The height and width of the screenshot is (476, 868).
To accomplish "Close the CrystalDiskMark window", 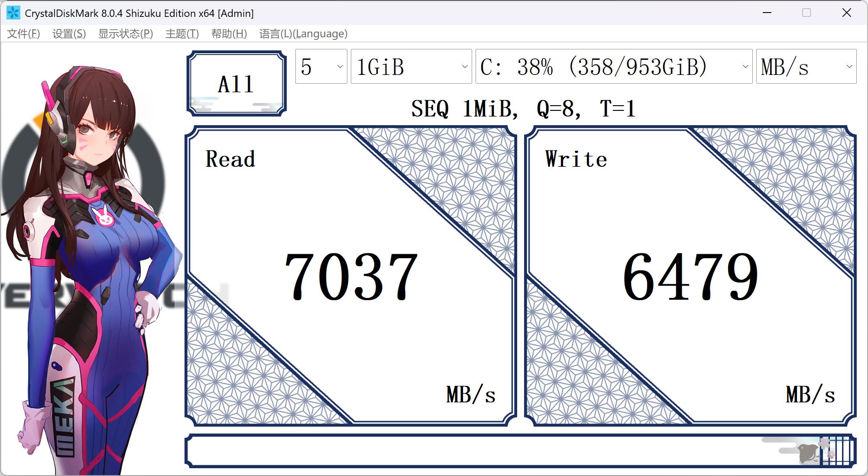I will click(x=846, y=13).
